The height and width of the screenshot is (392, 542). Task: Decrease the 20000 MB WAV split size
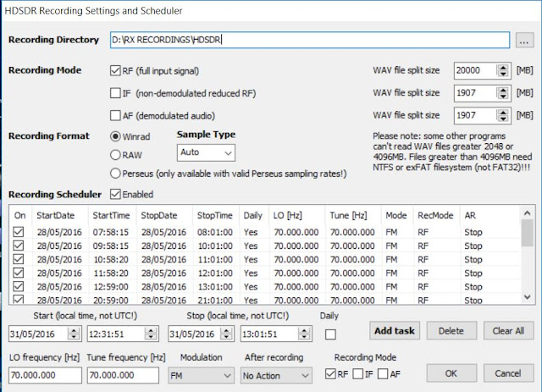[503, 74]
